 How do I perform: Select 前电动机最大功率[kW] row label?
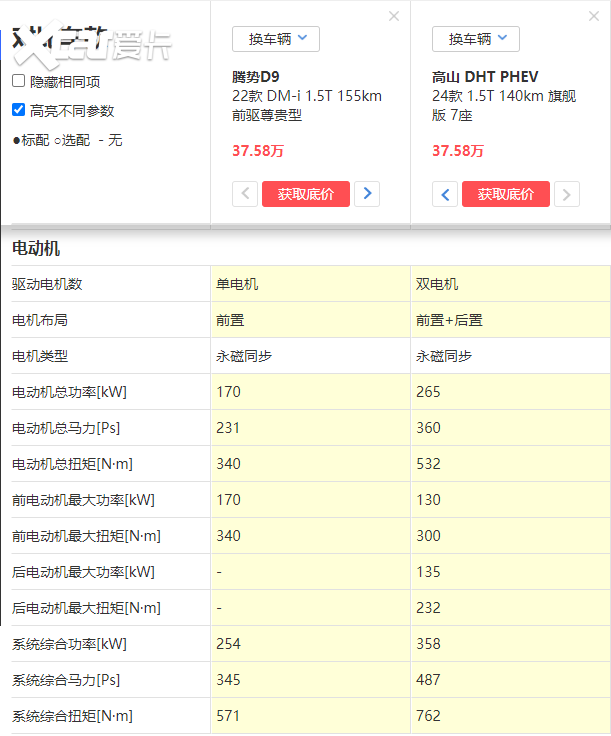84,500
